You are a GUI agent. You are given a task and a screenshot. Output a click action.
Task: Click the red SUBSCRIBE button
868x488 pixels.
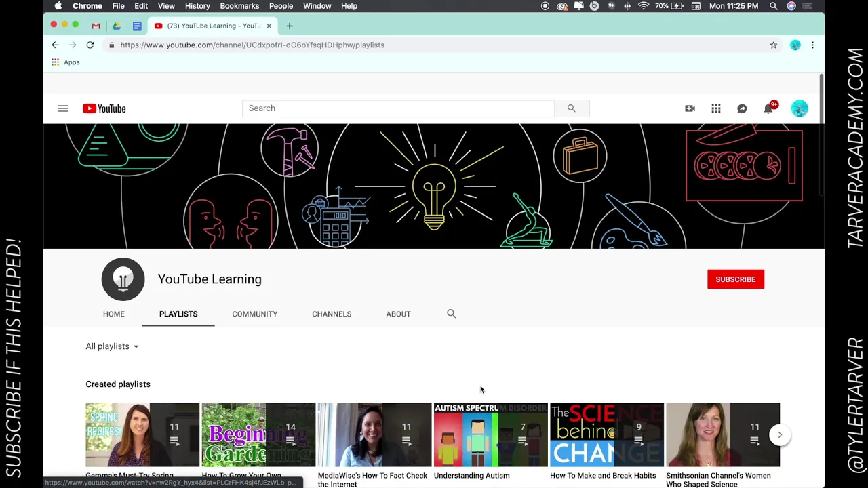(736, 279)
